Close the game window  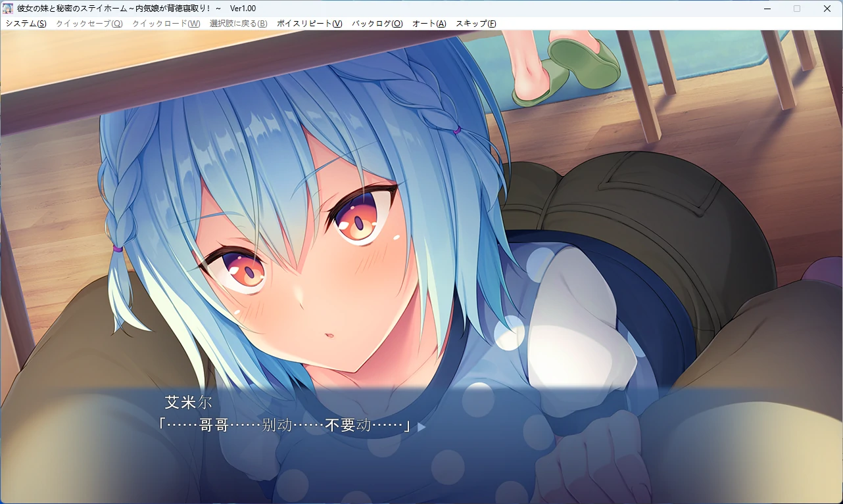point(827,9)
